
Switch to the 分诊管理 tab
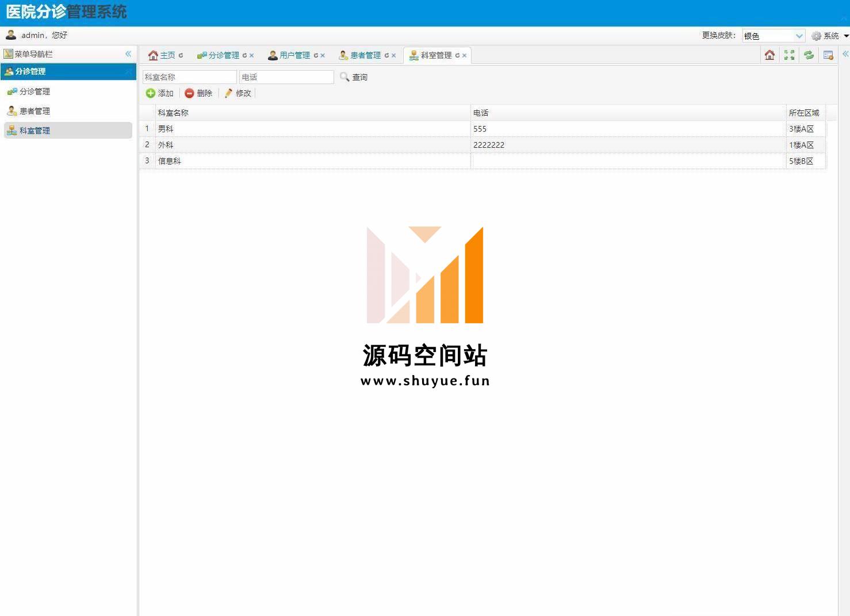coord(224,55)
